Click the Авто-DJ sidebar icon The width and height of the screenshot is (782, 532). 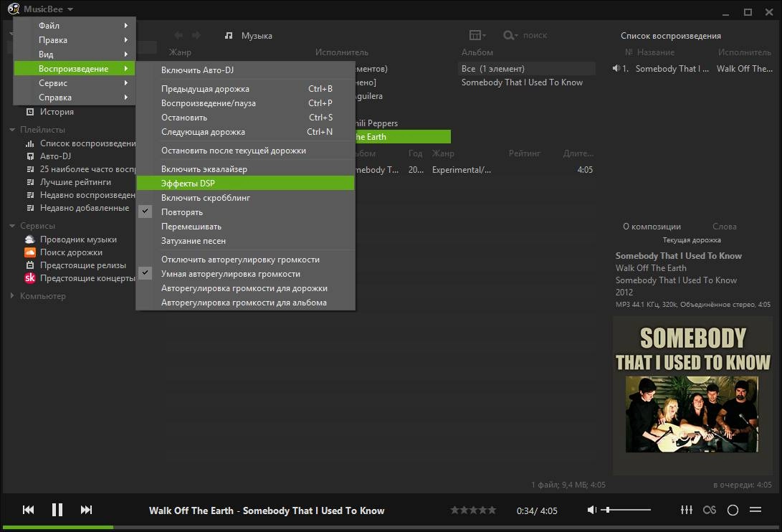coord(30,156)
